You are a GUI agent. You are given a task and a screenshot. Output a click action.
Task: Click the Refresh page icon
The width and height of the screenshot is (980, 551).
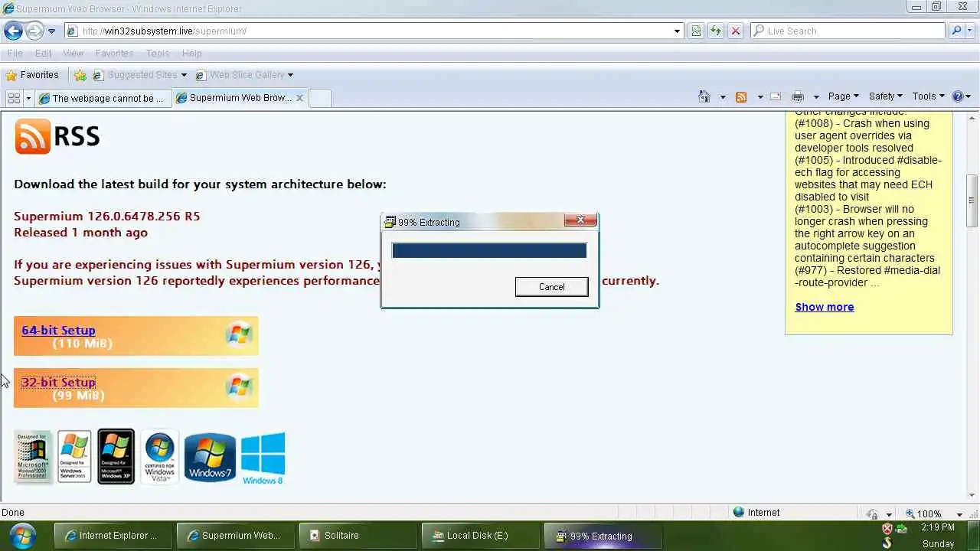pyautogui.click(x=716, y=31)
